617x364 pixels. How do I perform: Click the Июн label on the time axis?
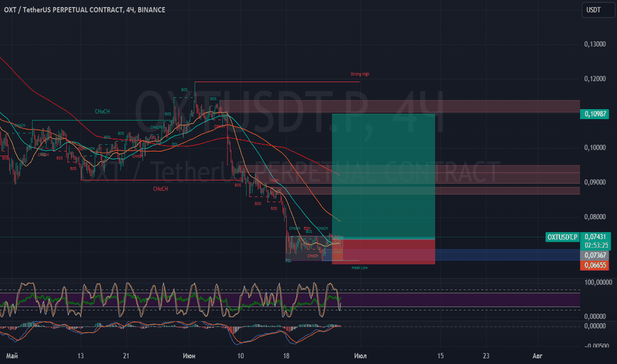(189, 356)
